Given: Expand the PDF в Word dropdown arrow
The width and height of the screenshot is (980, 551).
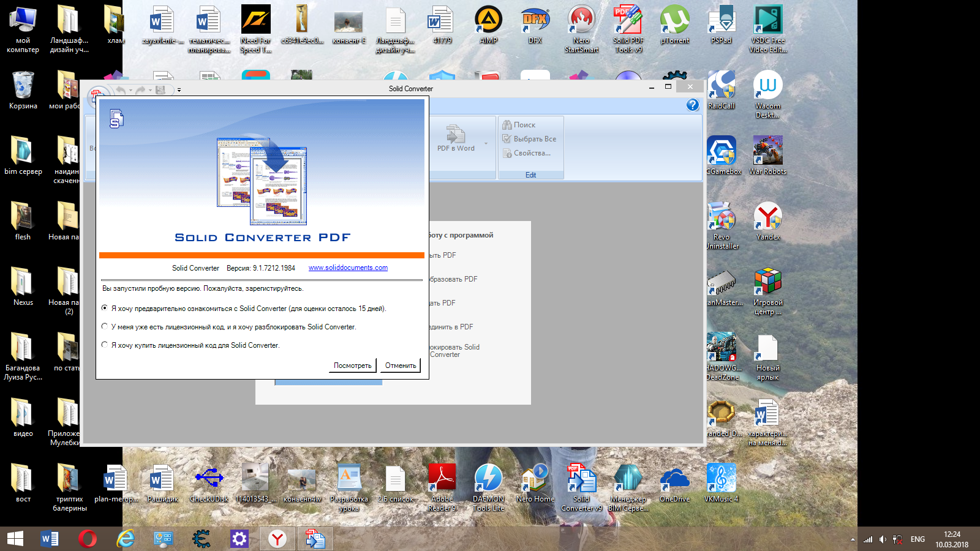Looking at the screenshot, I should 486,144.
